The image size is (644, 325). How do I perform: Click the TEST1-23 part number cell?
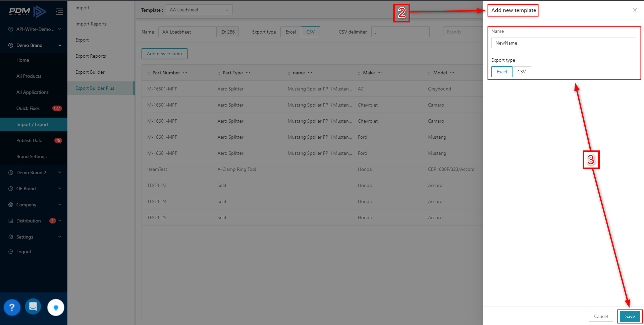[x=157, y=185]
